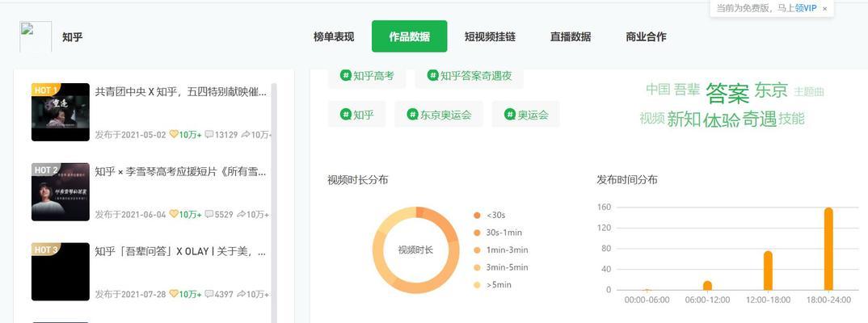
Task: Click comment icon showing 13129
Action: click(x=209, y=134)
